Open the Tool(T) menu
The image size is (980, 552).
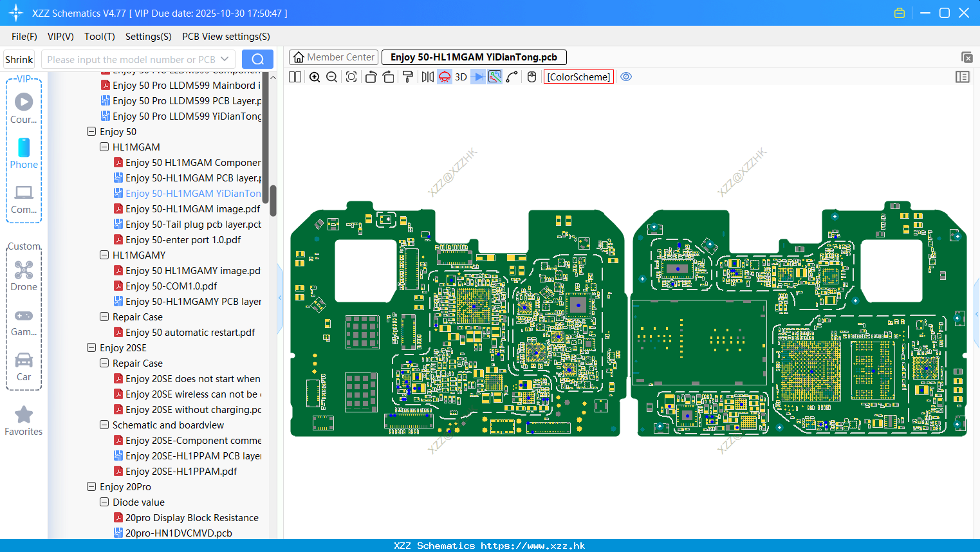100,37
